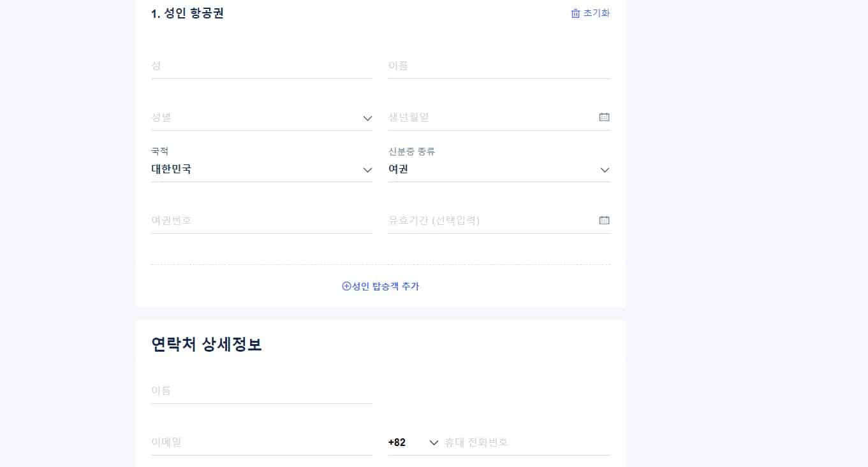The image size is (868, 467).
Task: Open the 신분증 종류 dropdown showing 여권
Action: (499, 169)
